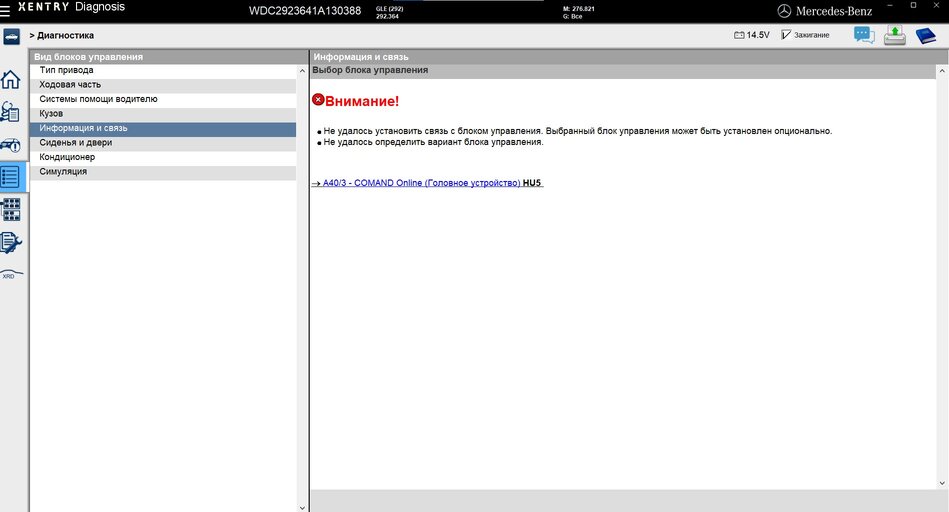Click the Внимание! warning heading

362,101
